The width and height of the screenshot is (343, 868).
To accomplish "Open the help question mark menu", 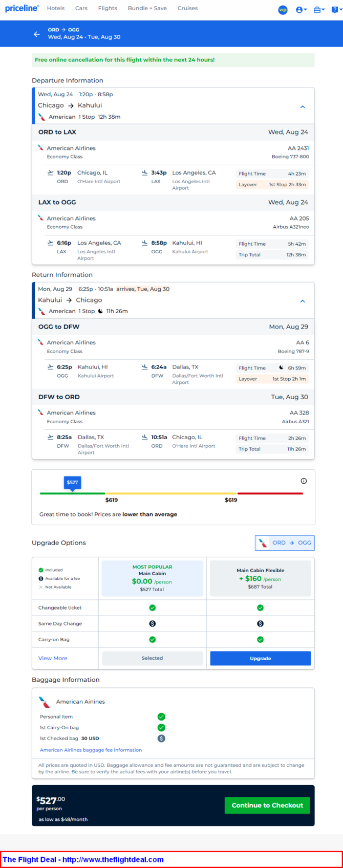I will [x=336, y=10].
